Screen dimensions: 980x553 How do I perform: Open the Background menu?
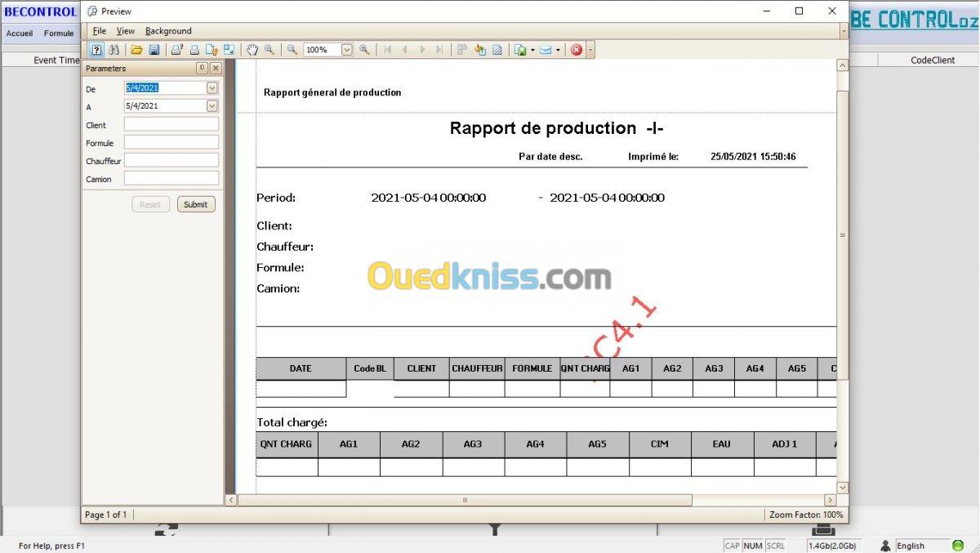pos(168,31)
